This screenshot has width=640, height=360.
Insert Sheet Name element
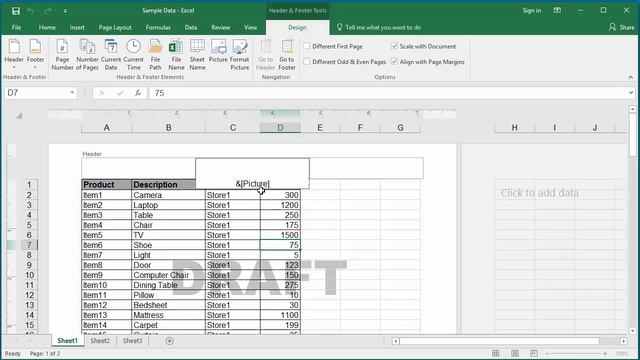pyautogui.click(x=197, y=54)
